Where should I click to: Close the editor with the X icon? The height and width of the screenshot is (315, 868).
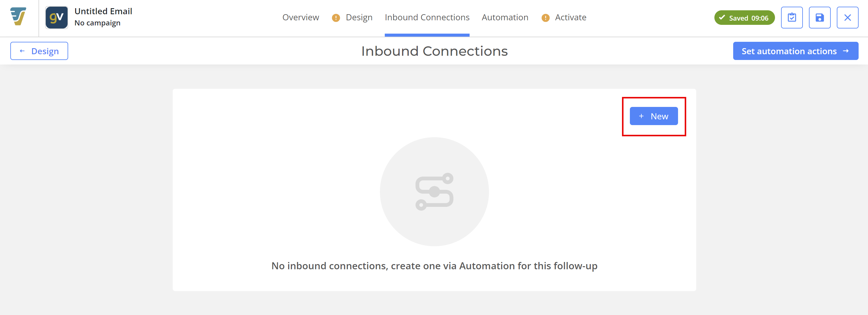tap(847, 18)
